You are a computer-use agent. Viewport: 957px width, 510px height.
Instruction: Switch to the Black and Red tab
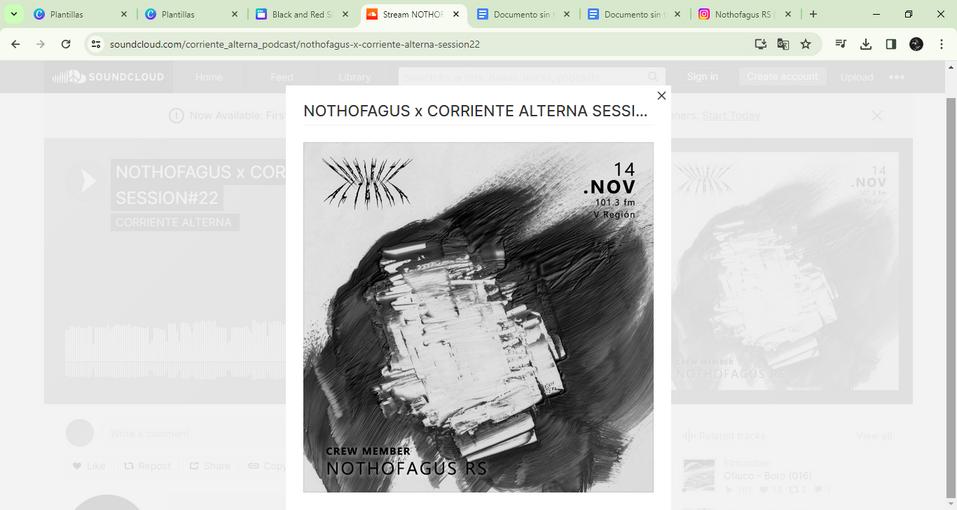click(x=302, y=14)
